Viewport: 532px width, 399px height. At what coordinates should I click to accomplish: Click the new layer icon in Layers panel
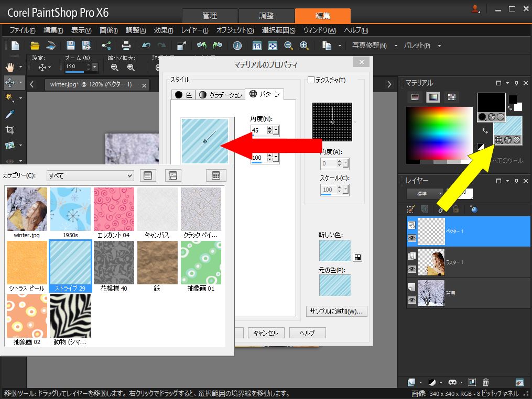tap(411, 382)
